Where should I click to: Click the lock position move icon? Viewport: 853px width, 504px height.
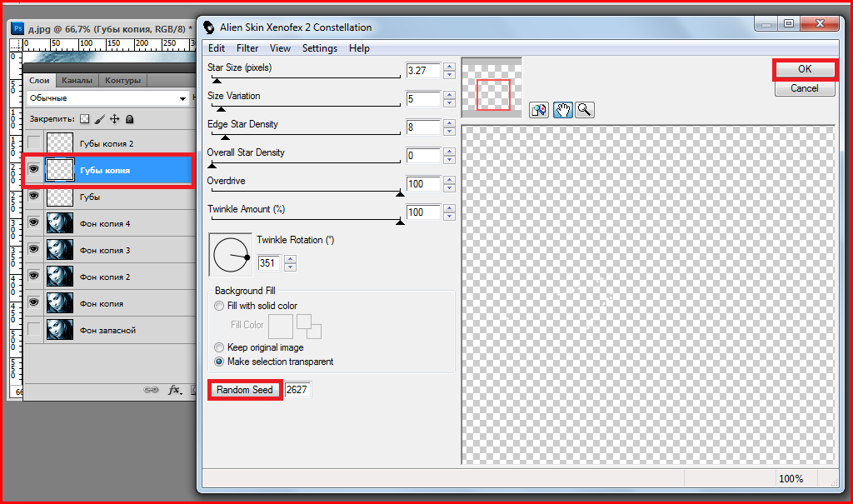114,118
